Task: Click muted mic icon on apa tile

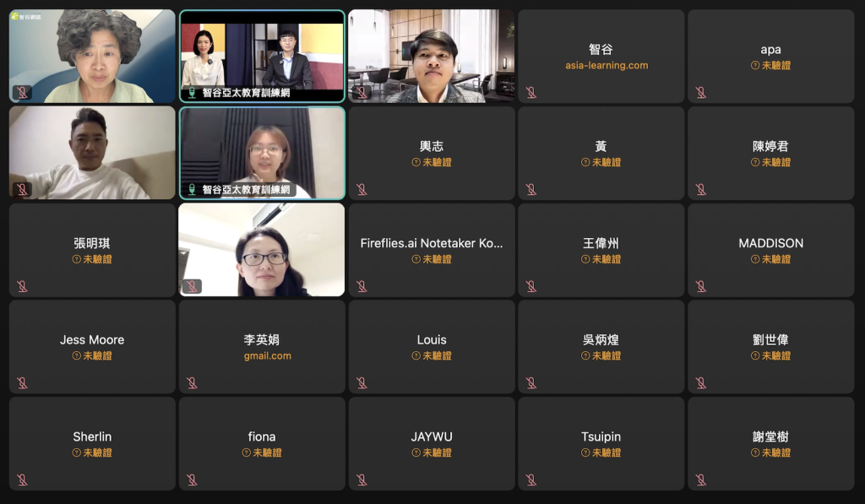Action: pyautogui.click(x=700, y=93)
